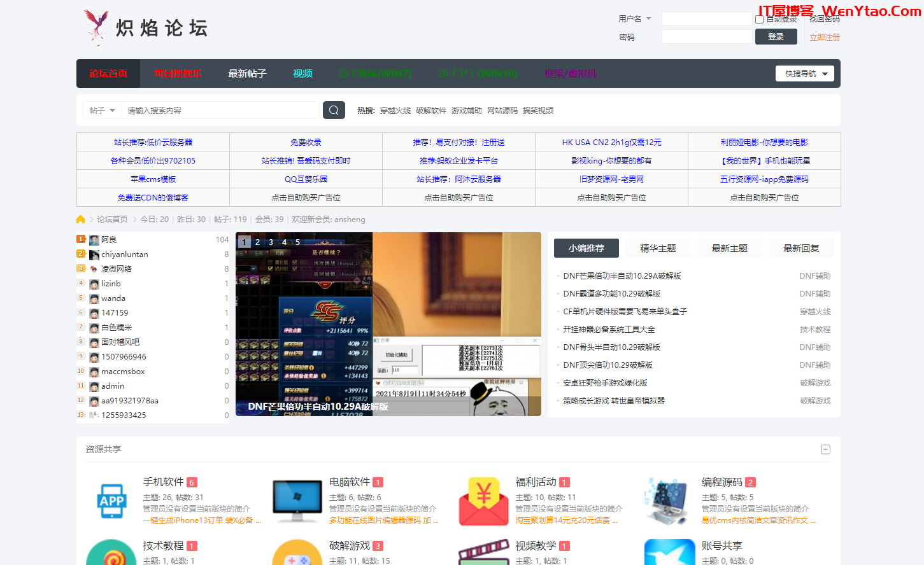This screenshot has height=565, width=924.
Task: Expand the 快捷导航 dropdown
Action: tap(805, 74)
